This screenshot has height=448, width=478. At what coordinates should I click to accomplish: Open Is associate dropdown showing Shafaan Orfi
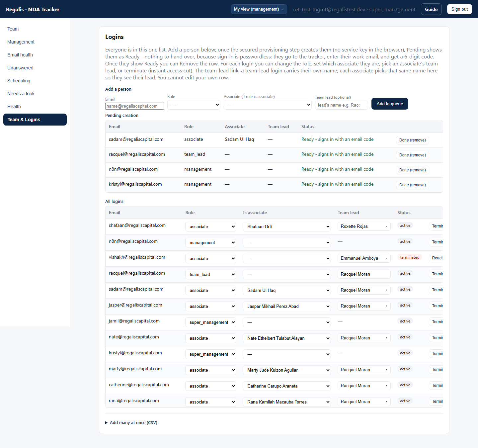[x=287, y=226]
